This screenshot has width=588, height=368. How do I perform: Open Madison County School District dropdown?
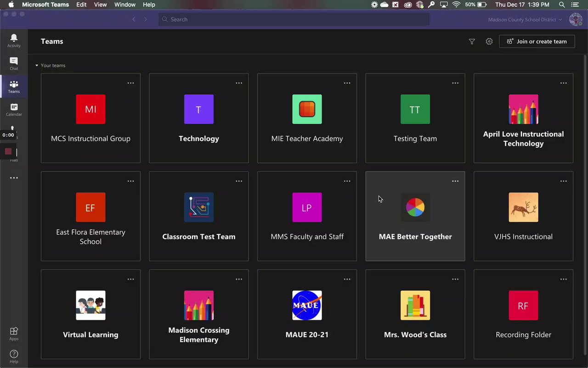click(525, 20)
